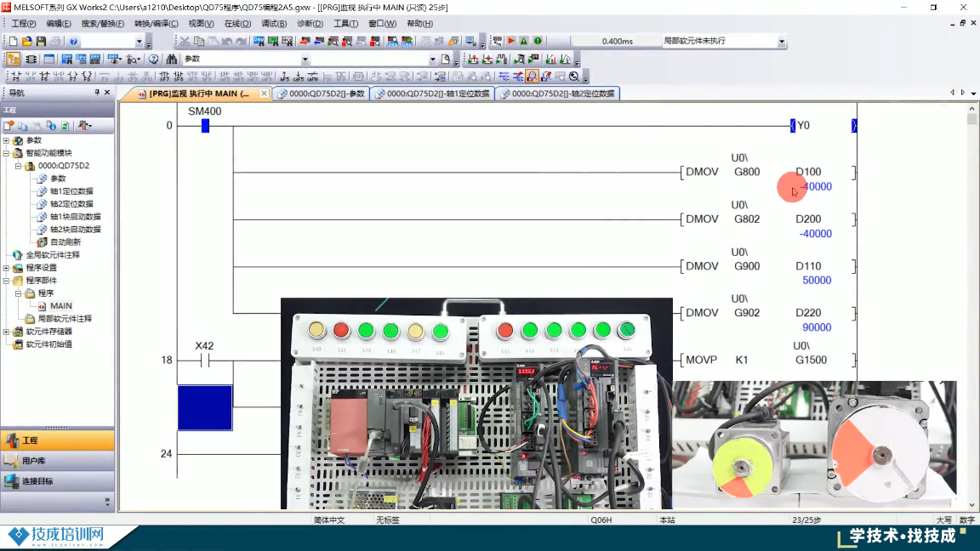Click the aF5 vertical line icon
Screen dimensions: 980x551
(284, 77)
